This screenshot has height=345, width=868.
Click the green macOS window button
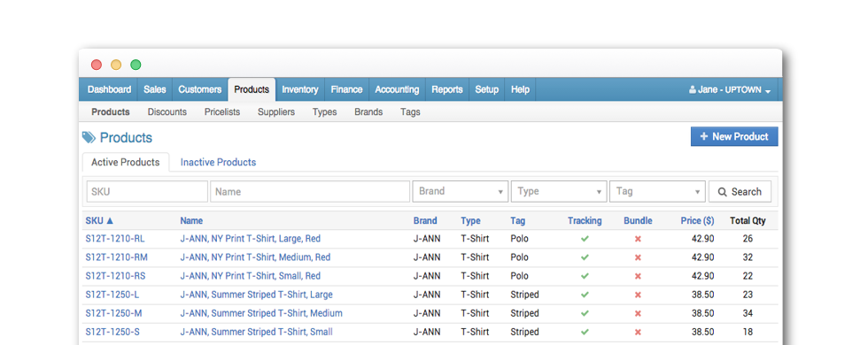(x=136, y=65)
